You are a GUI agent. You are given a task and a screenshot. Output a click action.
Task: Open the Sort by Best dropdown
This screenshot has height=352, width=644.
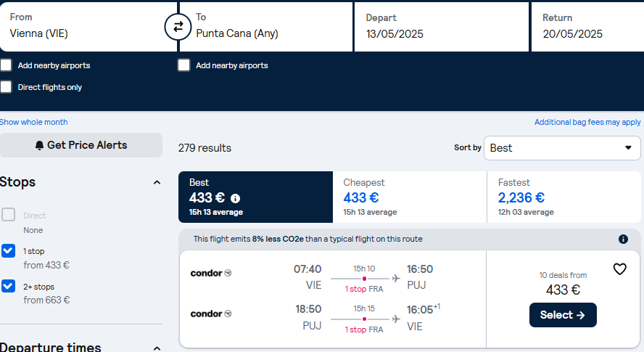562,148
